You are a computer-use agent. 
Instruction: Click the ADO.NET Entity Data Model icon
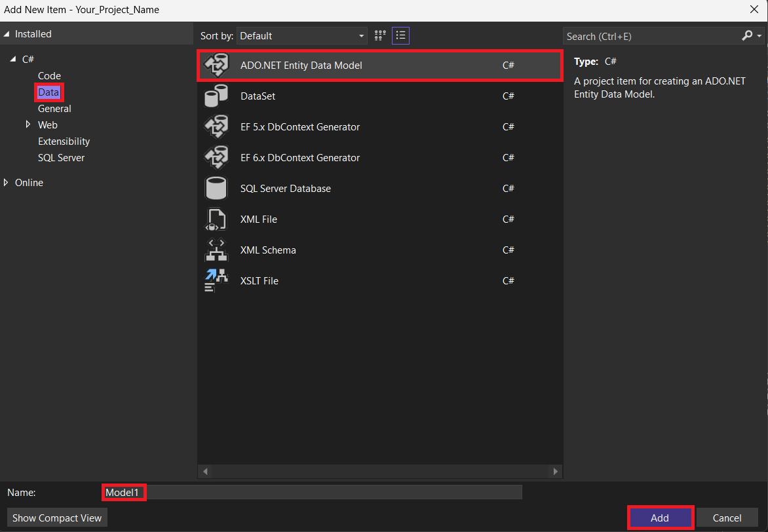216,66
